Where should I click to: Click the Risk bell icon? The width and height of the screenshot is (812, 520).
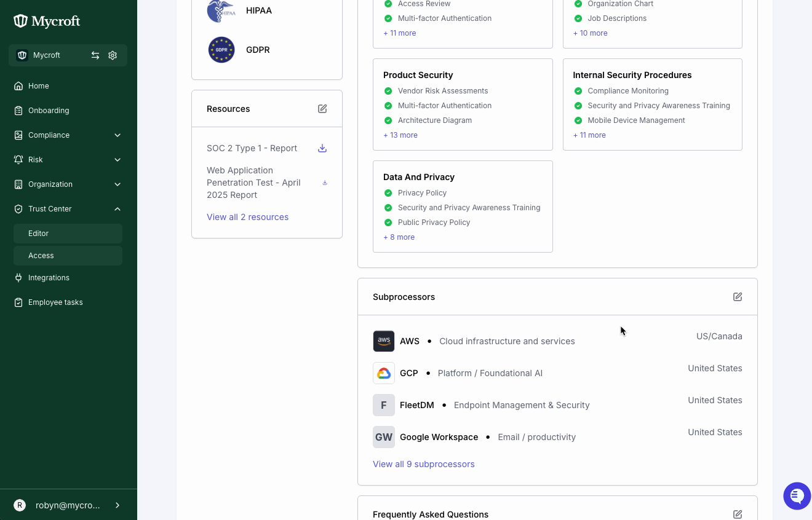tap(18, 160)
